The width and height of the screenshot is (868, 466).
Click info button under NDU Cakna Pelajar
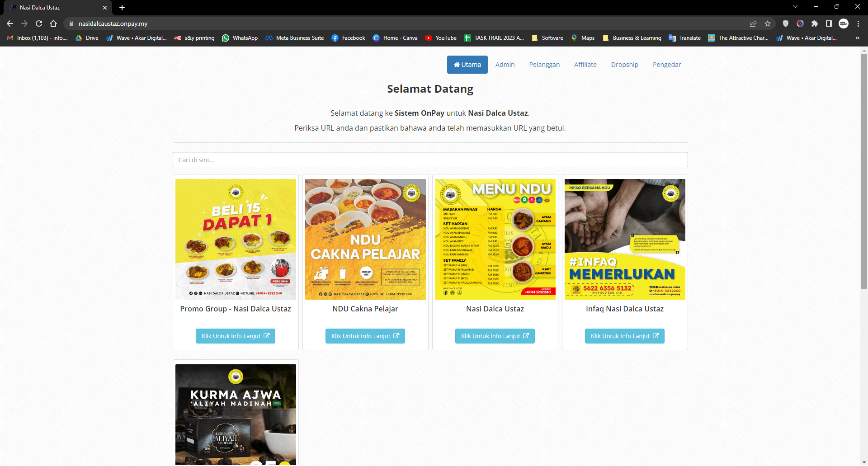(365, 336)
